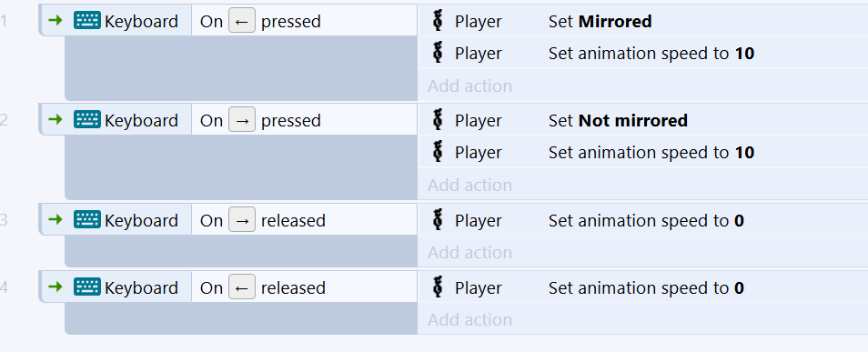Click green trigger arrow of event 1
This screenshot has width=868, height=352.
click(x=56, y=21)
